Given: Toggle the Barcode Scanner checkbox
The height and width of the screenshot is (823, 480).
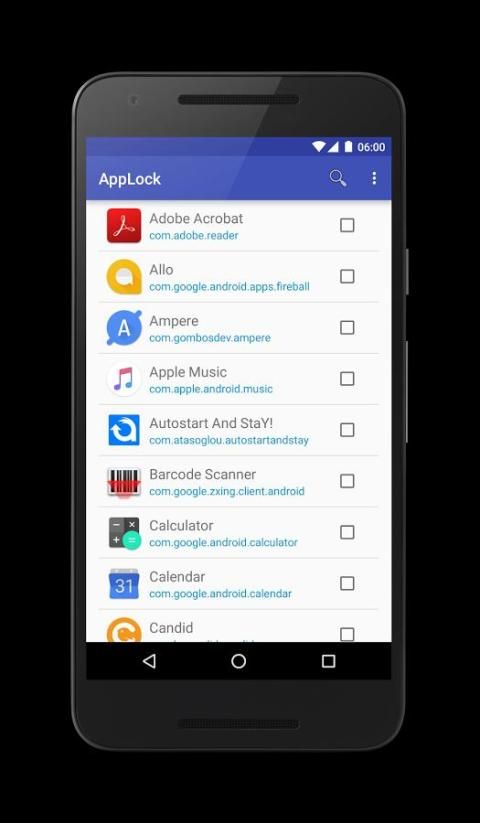Looking at the screenshot, I should click(x=347, y=481).
